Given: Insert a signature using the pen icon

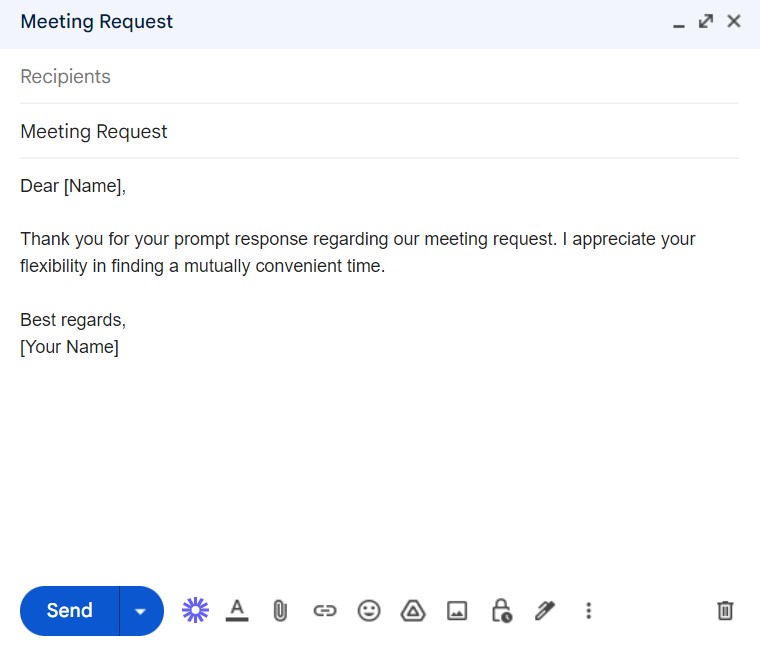Looking at the screenshot, I should (x=545, y=611).
